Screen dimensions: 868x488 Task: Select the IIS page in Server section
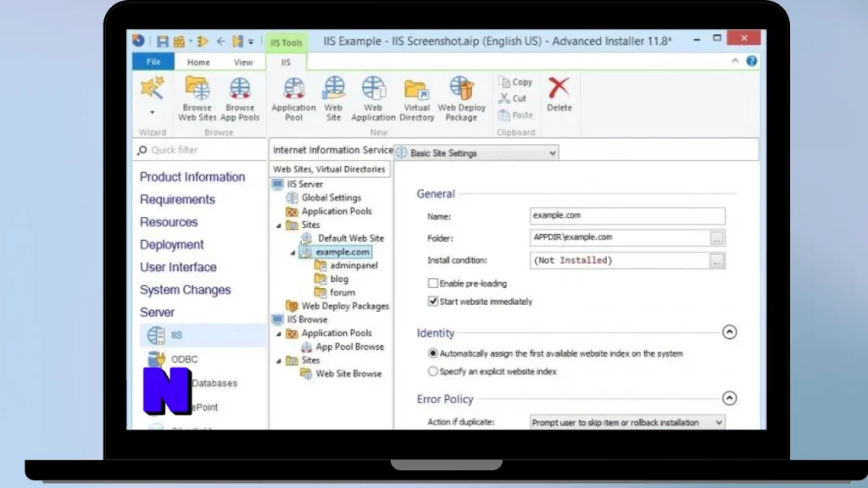click(x=203, y=335)
